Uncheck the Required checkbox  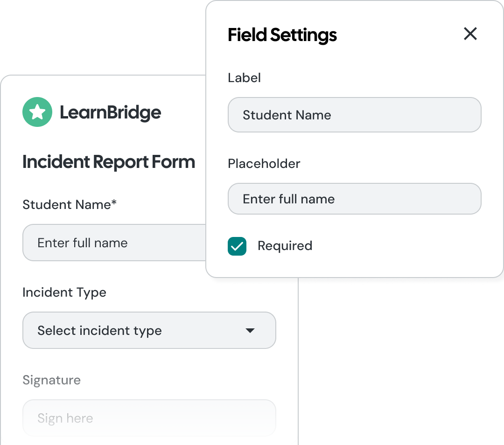coord(237,246)
